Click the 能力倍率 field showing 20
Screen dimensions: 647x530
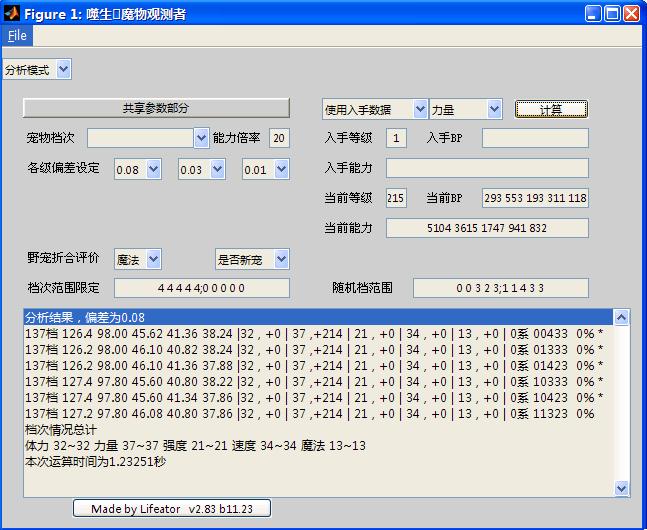coord(279,138)
